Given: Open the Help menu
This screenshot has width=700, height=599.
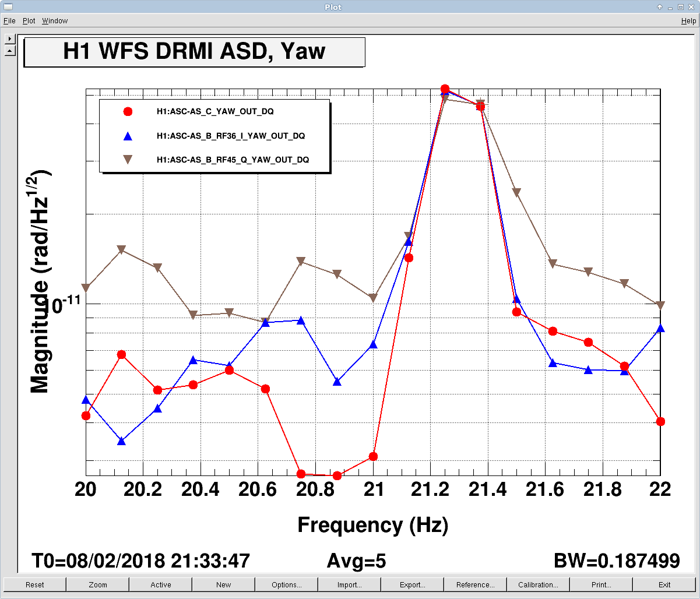Looking at the screenshot, I should [x=688, y=21].
